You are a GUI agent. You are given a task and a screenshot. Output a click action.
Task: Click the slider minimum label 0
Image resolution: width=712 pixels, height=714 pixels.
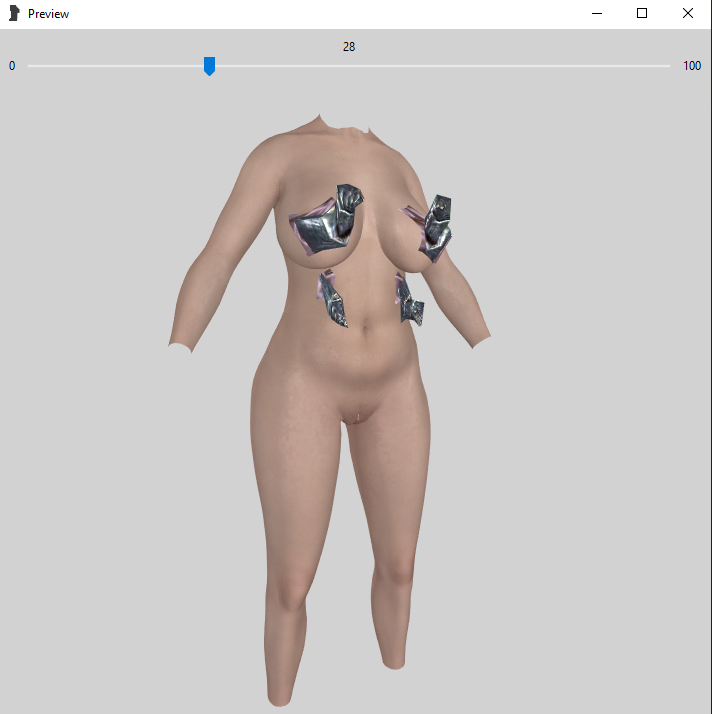click(12, 66)
